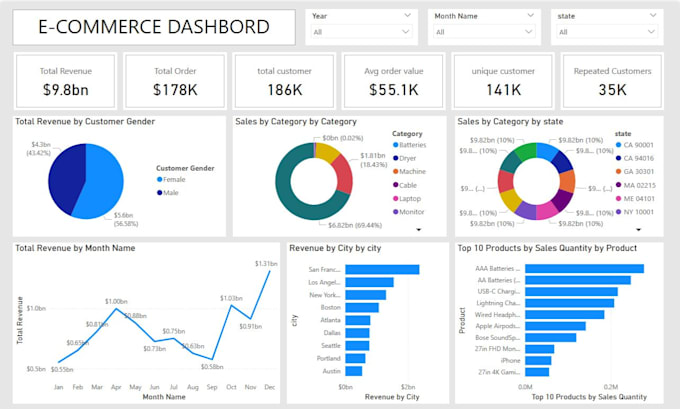Click the NY 10001 state legend marker

point(618,212)
